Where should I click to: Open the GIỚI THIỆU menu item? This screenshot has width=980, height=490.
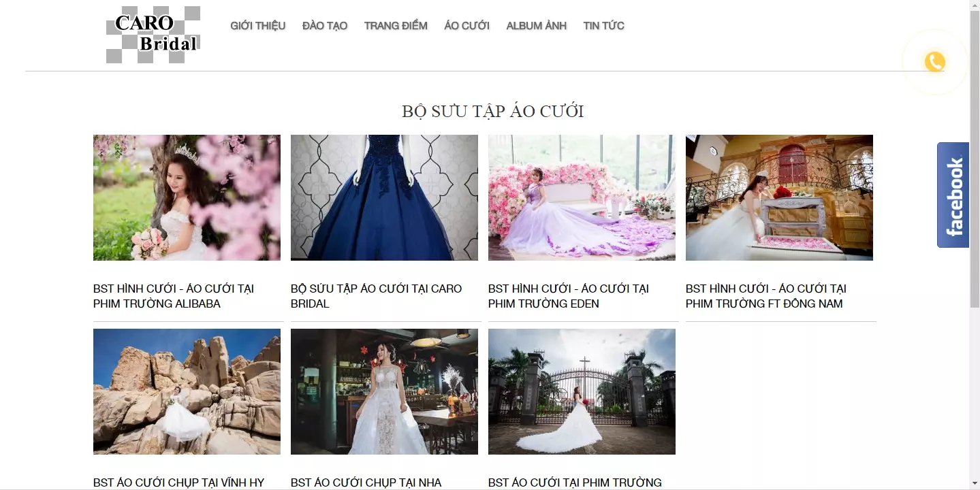click(x=258, y=26)
